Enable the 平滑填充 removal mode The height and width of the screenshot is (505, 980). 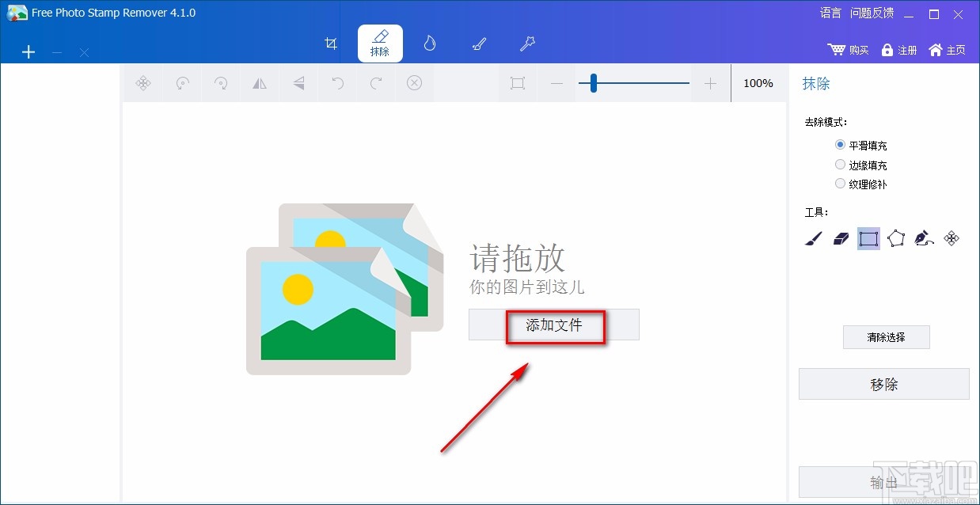click(840, 145)
